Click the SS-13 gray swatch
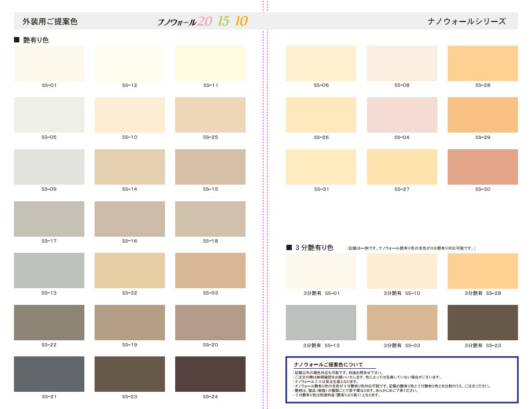This screenshot has width=532, height=409. [x=49, y=271]
